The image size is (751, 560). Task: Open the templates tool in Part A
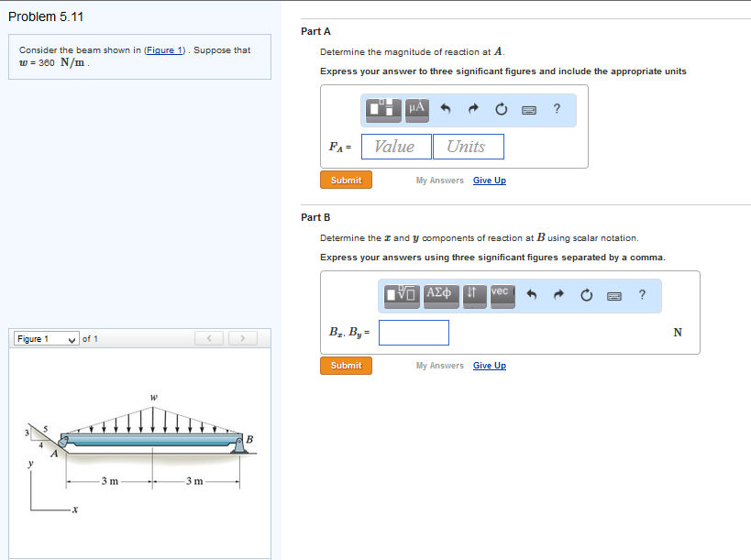[385, 109]
